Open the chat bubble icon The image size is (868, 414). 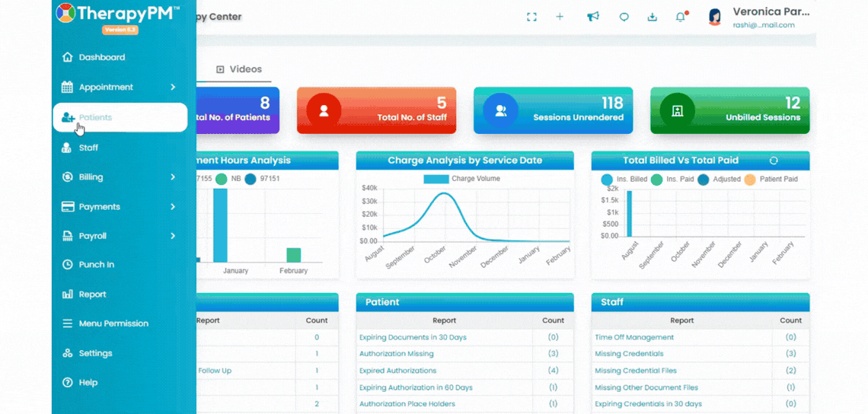click(x=624, y=17)
